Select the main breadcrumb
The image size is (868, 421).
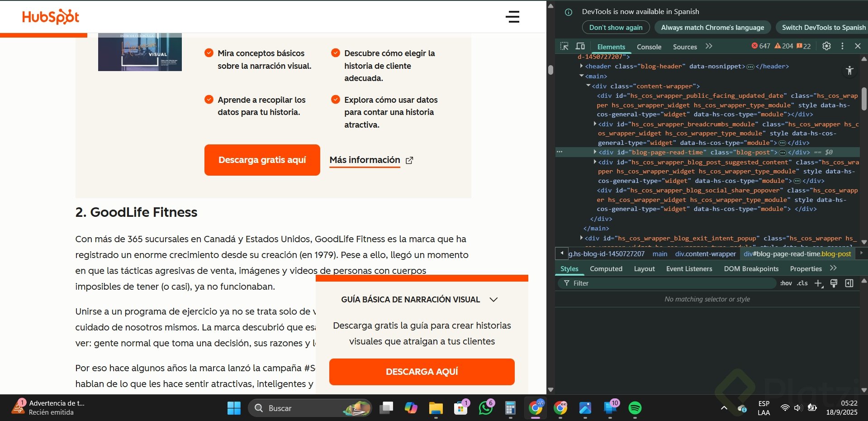pyautogui.click(x=660, y=254)
